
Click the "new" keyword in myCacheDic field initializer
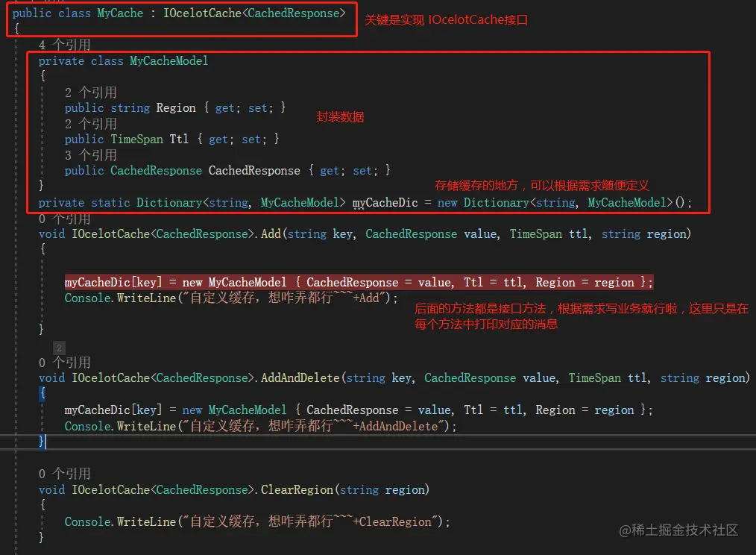tap(447, 203)
